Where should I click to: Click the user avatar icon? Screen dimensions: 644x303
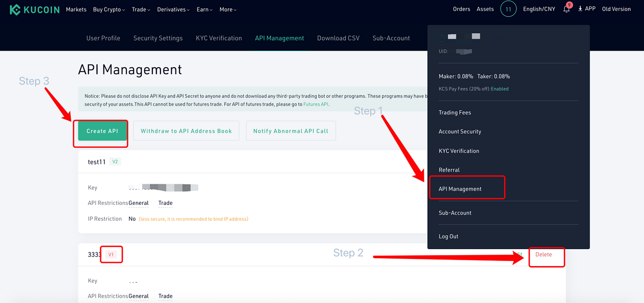[x=508, y=9]
